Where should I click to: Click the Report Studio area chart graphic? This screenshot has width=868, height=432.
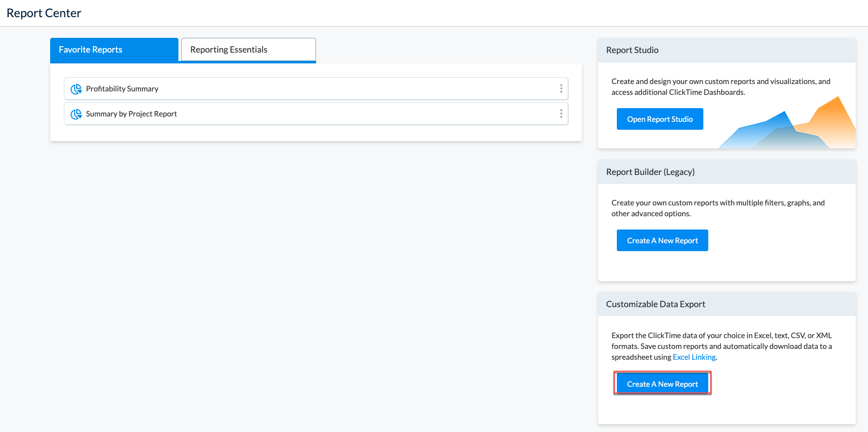[787, 123]
